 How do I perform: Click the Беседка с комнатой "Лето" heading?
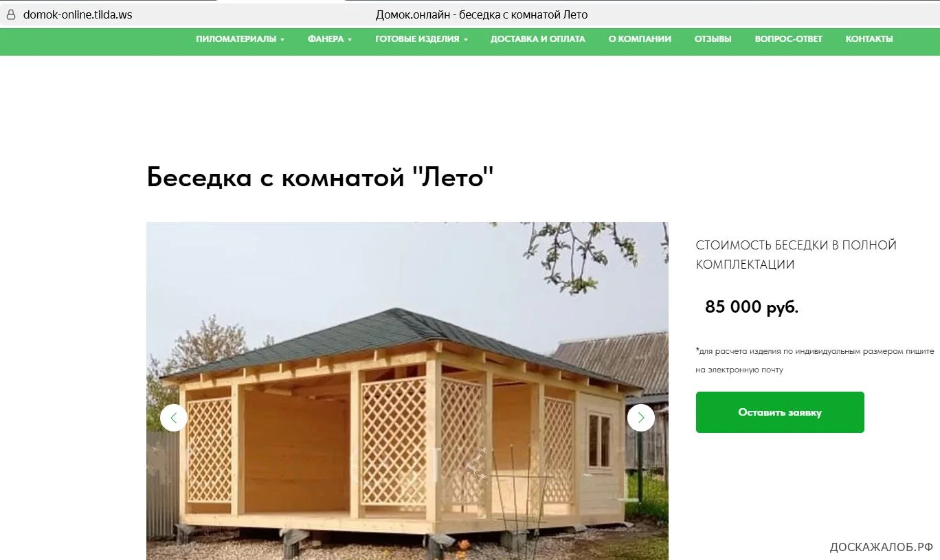[x=320, y=178]
